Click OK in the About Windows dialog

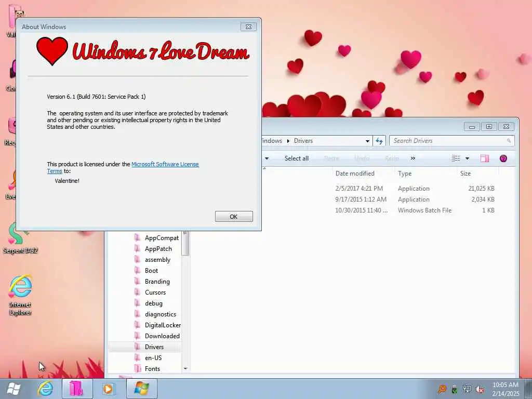tap(234, 217)
